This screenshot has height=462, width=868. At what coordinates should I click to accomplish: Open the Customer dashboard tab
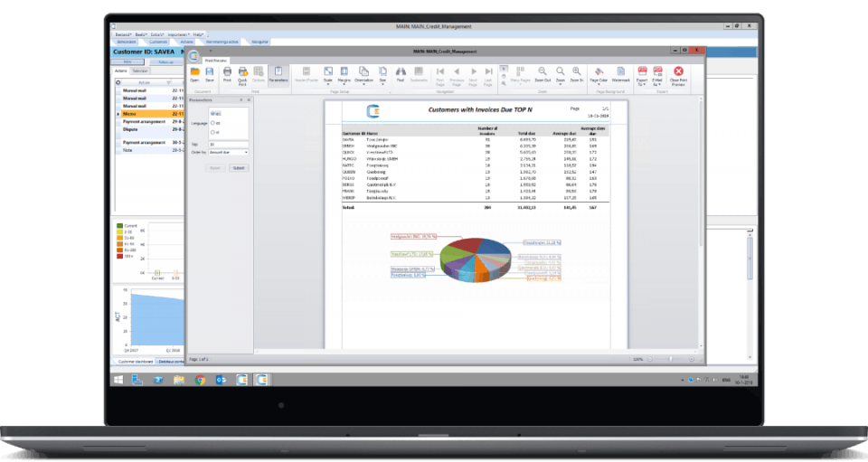[x=136, y=362]
